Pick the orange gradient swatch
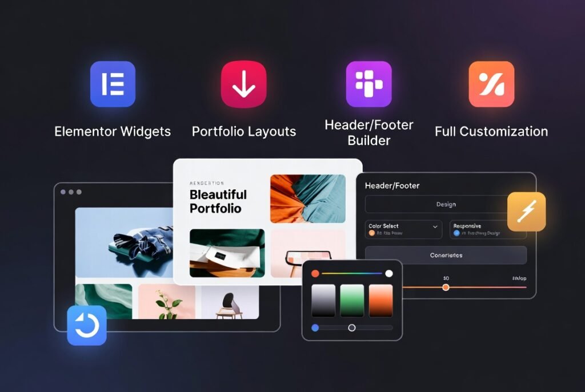 pos(380,301)
